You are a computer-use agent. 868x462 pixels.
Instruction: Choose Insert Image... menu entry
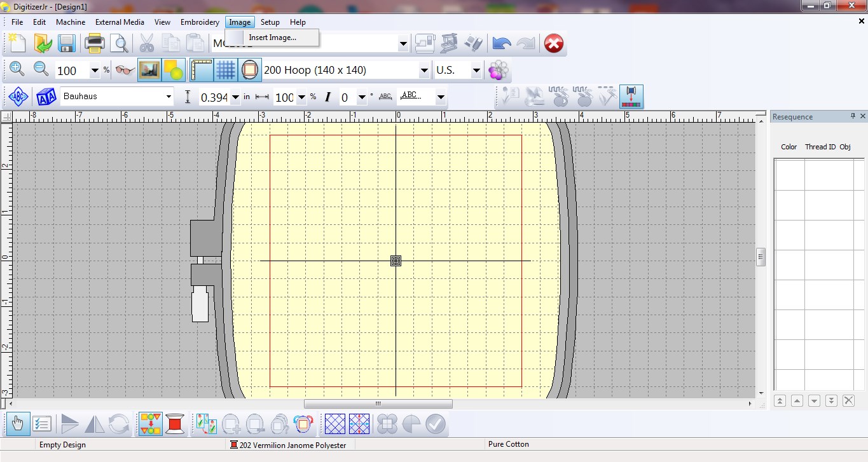pyautogui.click(x=272, y=37)
